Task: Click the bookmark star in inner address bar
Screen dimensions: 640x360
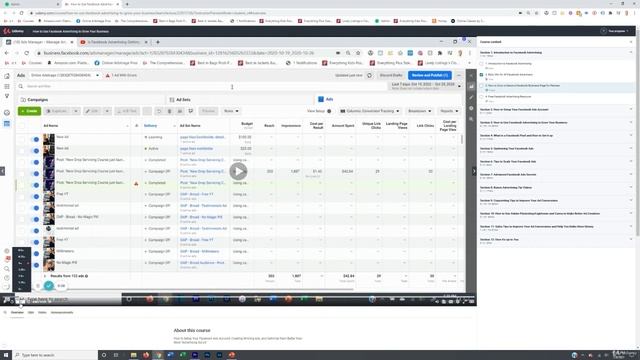Action: [x=358, y=53]
